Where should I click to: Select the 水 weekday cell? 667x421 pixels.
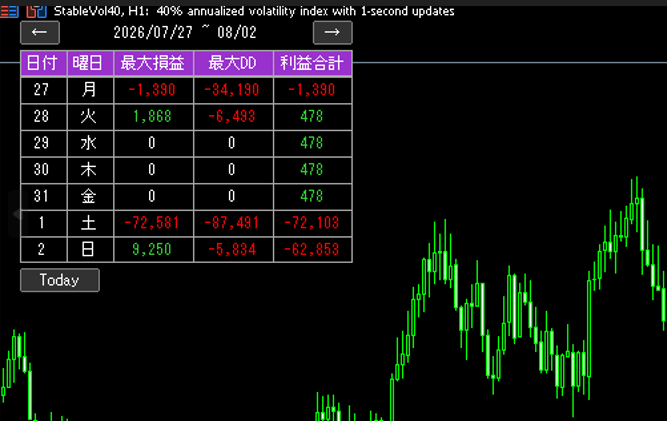(90, 143)
